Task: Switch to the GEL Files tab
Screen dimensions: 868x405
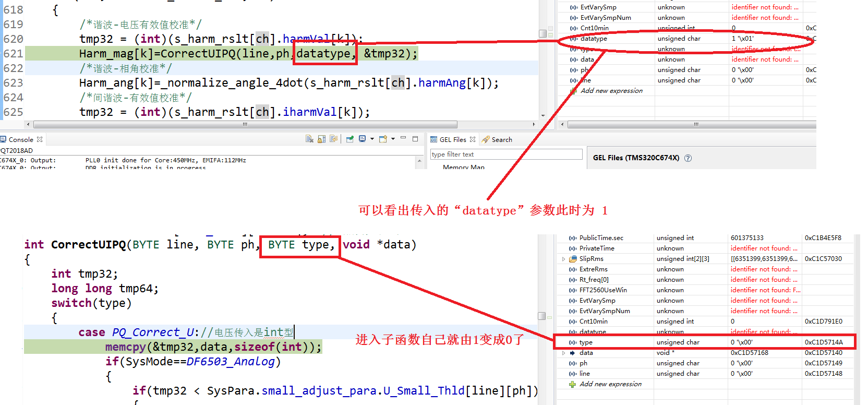Action: [x=452, y=139]
